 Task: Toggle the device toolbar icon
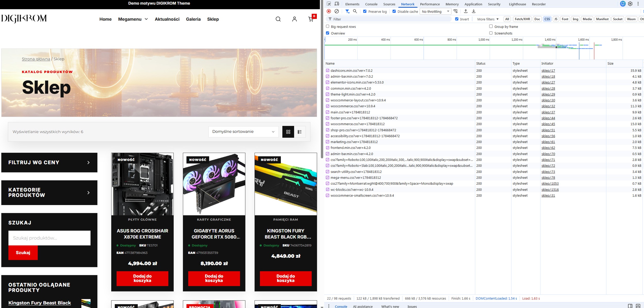337,4
